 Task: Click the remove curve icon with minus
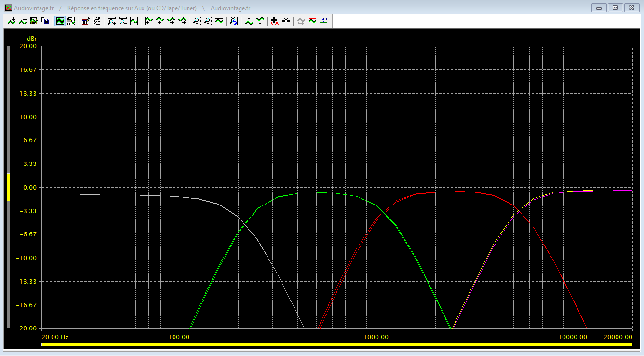click(x=23, y=21)
